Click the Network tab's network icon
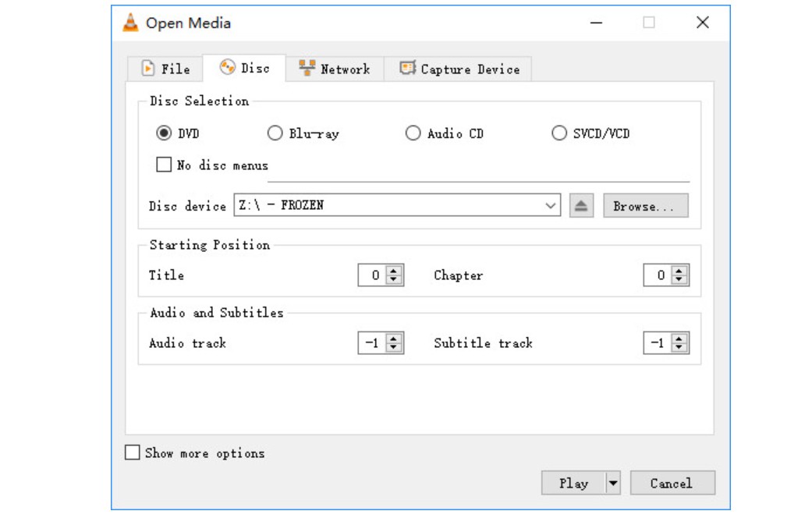This screenshot has width=812, height=518. click(307, 69)
